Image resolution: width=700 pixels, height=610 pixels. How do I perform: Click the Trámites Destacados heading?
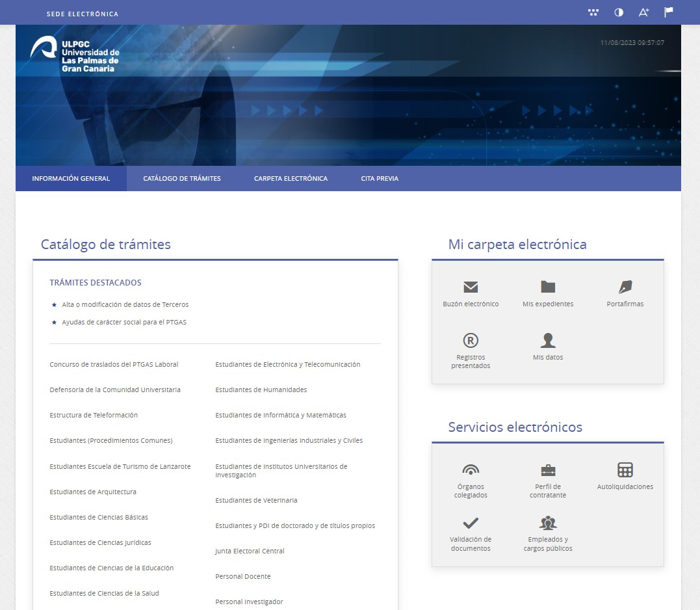pos(96,283)
